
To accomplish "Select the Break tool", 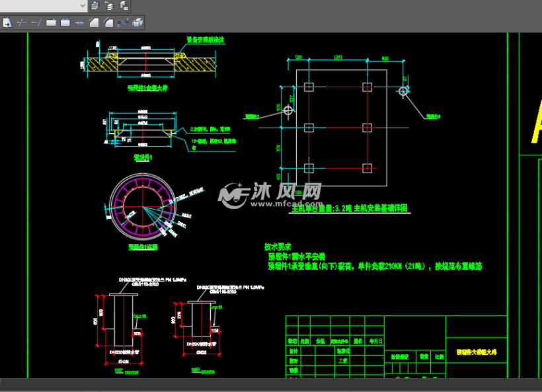I will (x=65, y=22).
